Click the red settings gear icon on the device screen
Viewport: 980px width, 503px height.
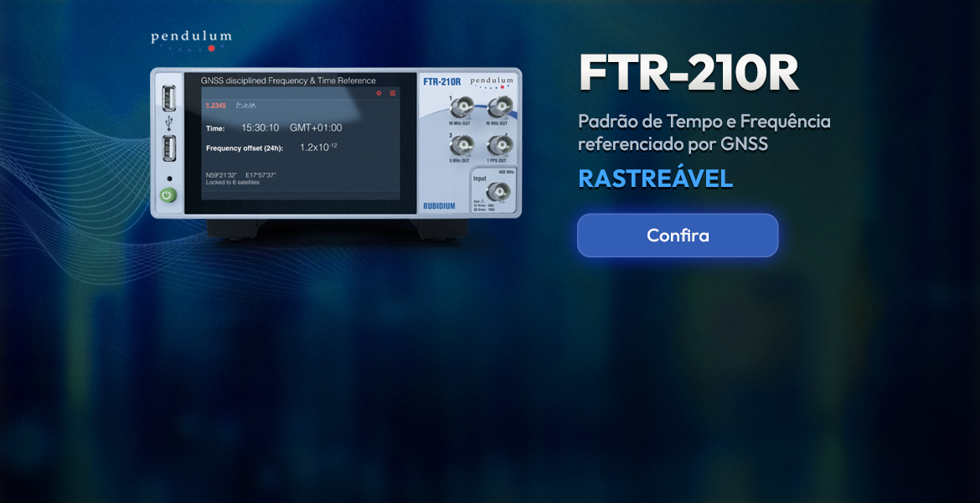pyautogui.click(x=379, y=93)
